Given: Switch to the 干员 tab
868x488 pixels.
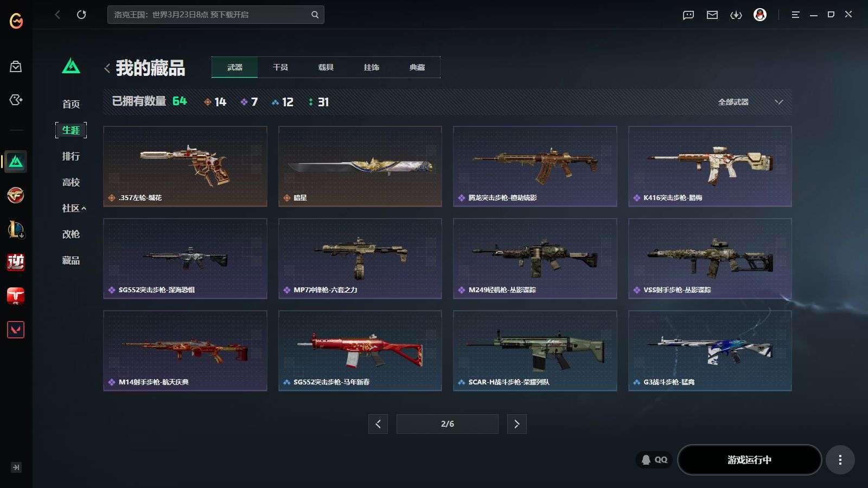Looking at the screenshot, I should point(280,67).
